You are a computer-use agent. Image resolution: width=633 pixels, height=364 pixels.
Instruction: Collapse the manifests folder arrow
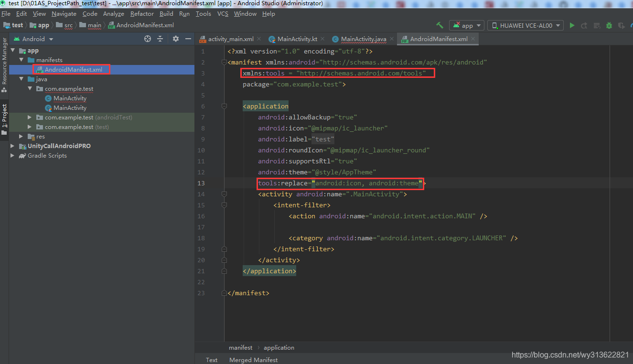click(21, 60)
